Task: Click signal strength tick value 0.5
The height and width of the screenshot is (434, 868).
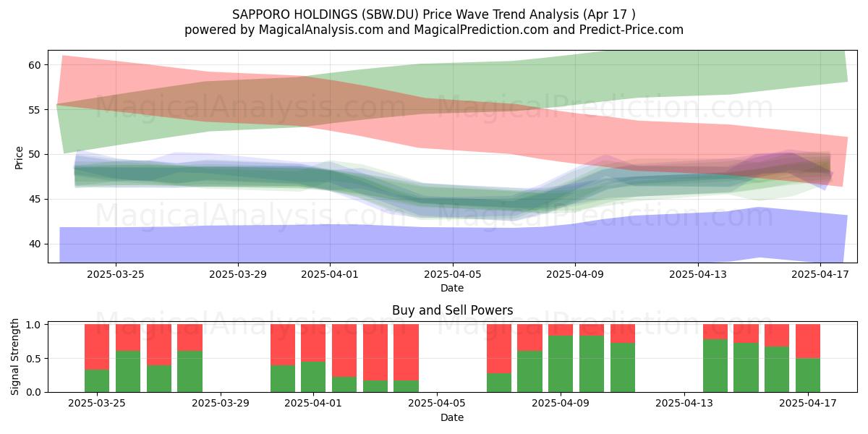Action: (35, 359)
